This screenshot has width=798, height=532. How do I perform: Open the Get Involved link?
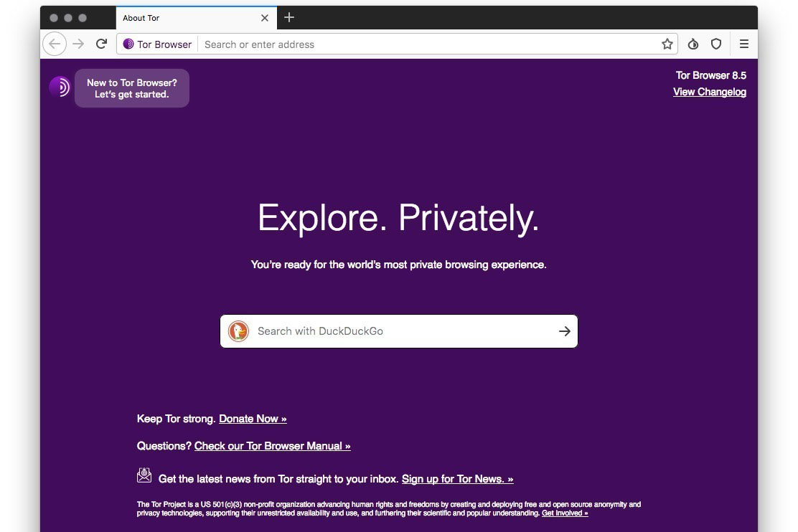pos(565,513)
